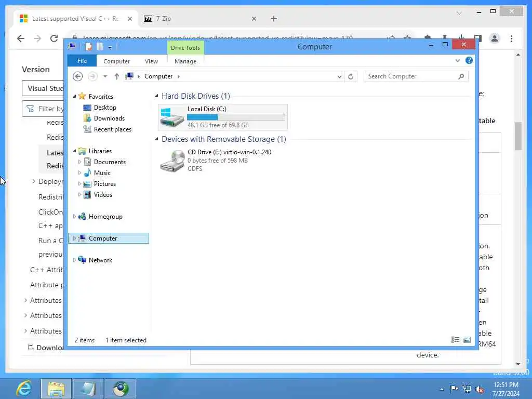Open the Customize Quick Access Toolbar dropdown
This screenshot has width=532, height=399.
(110, 47)
